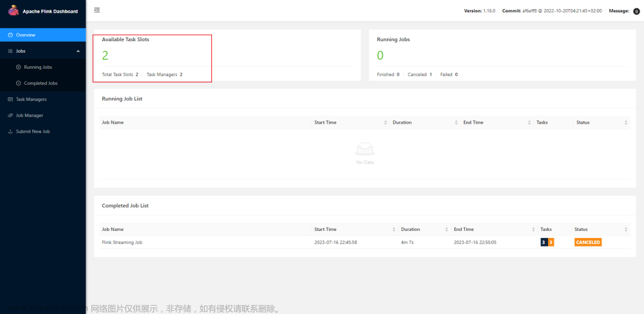Click end time 2023-07-16 22:50:05
644x314 pixels.
pos(475,243)
